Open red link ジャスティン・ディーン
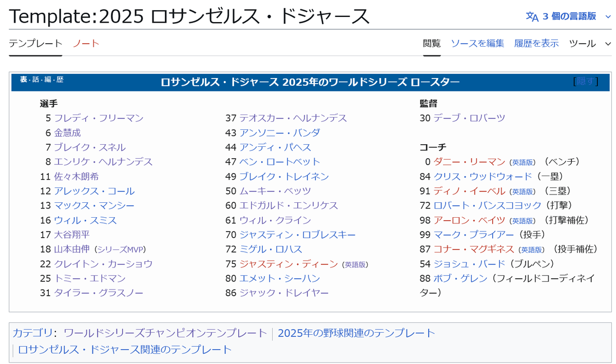 click(x=288, y=264)
